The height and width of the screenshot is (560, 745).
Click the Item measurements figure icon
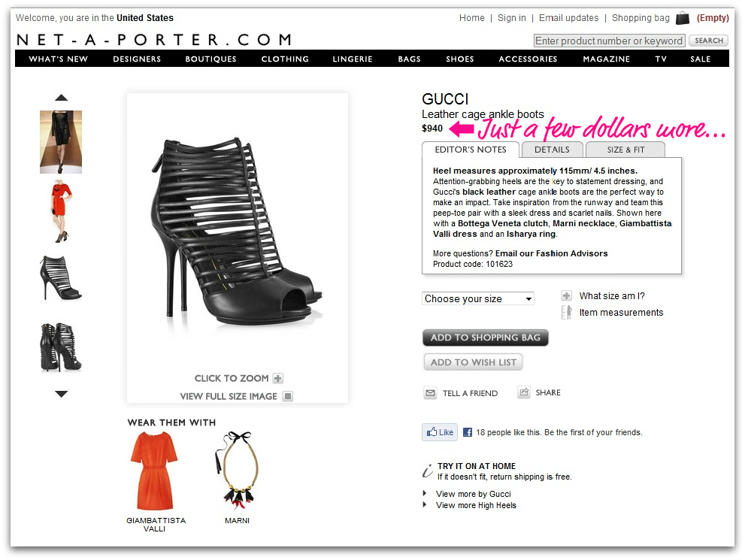tap(567, 312)
